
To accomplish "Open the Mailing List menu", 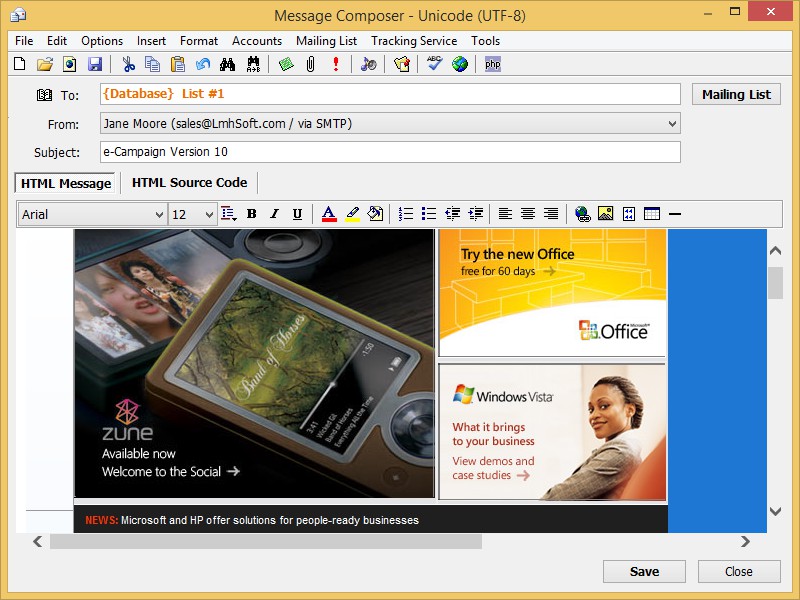I will tap(327, 41).
